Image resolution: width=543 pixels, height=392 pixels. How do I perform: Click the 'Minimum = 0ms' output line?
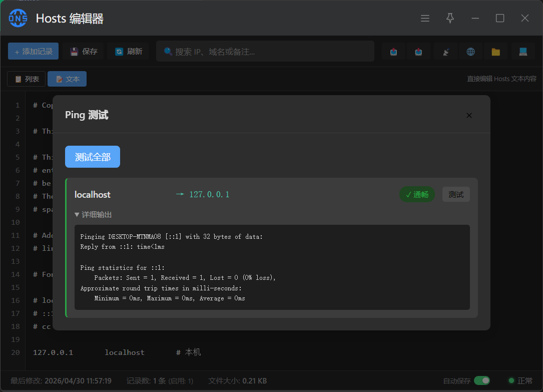coord(170,298)
